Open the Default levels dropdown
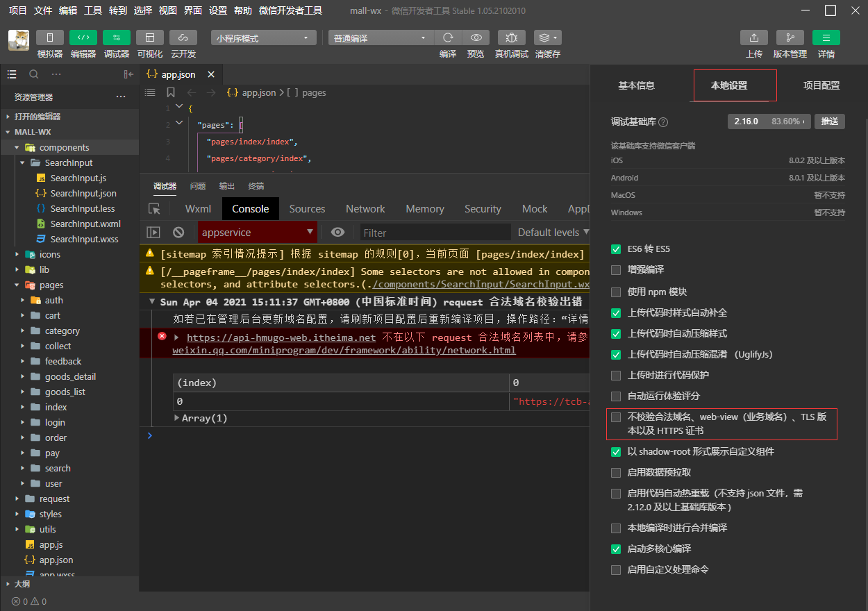Image resolution: width=868 pixels, height=611 pixels. 553,233
